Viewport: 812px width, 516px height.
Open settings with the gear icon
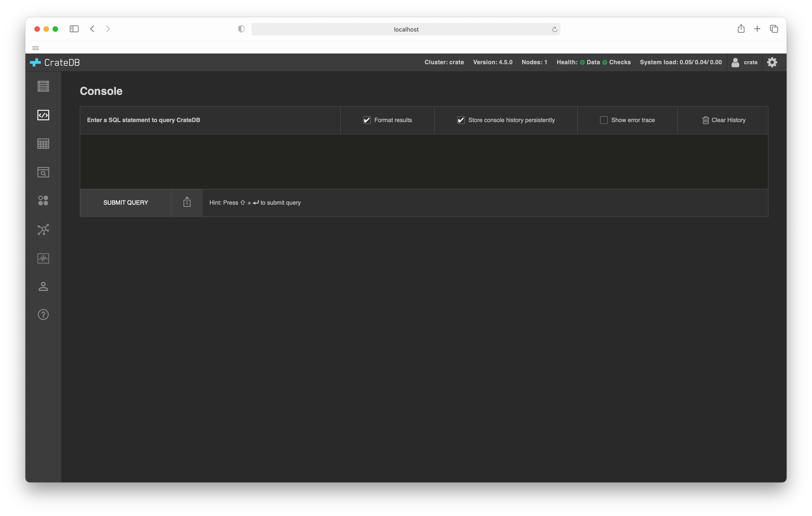pyautogui.click(x=772, y=62)
